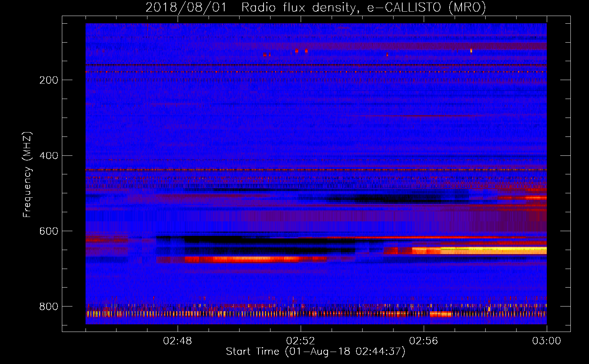Click the 'Frequency (MHZ)' axis label
The height and width of the screenshot is (364, 589).
click(27, 174)
